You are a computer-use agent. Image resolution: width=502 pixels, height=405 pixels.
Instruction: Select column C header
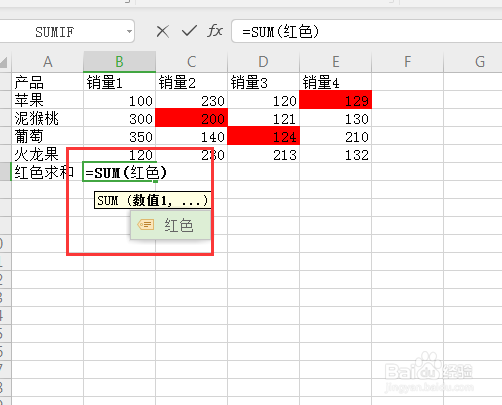tap(191, 62)
